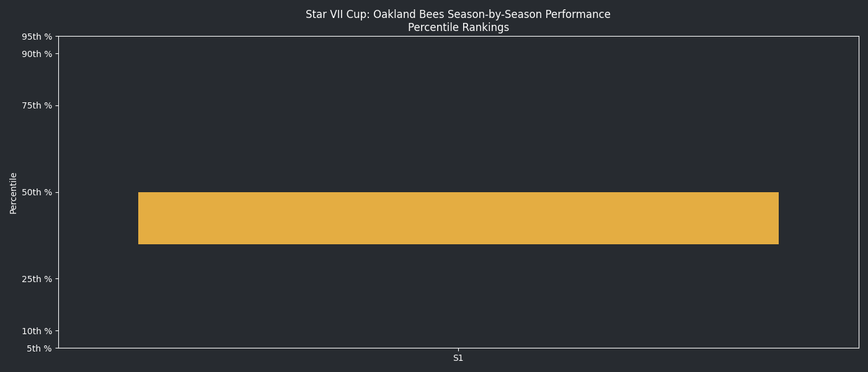Click the "S1" x-axis label

coord(458,358)
